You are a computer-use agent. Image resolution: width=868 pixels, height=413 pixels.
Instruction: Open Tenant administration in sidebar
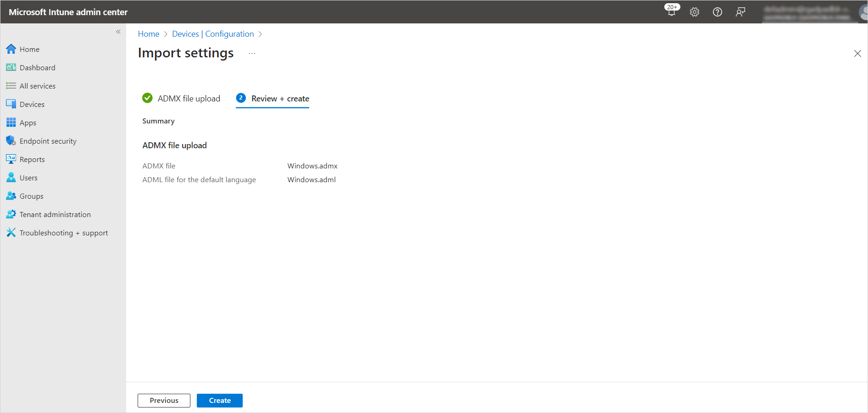point(55,214)
